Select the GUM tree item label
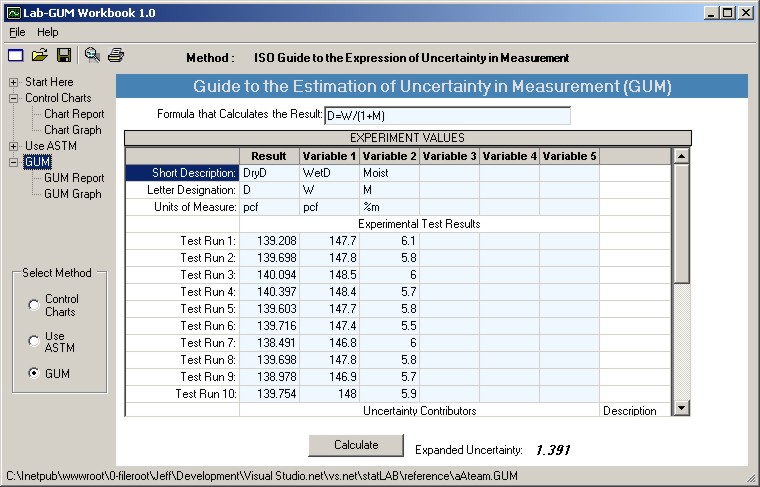 37,162
